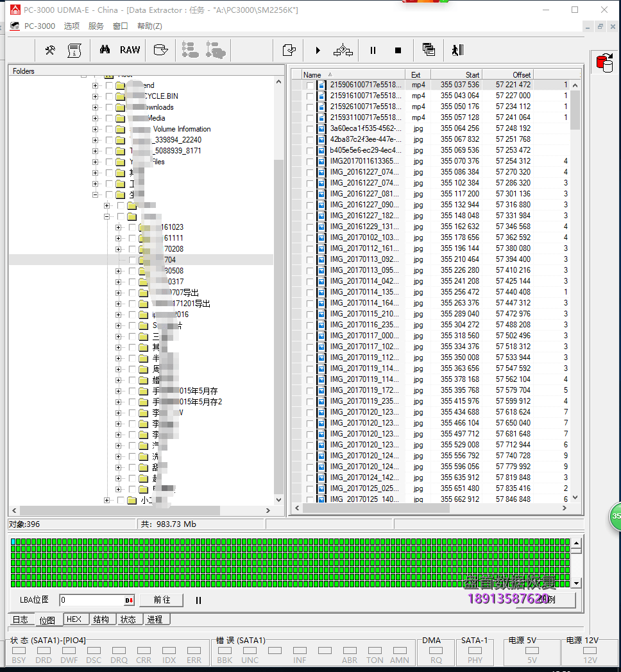Tick checkbox of folder ending 161023

pos(132,227)
